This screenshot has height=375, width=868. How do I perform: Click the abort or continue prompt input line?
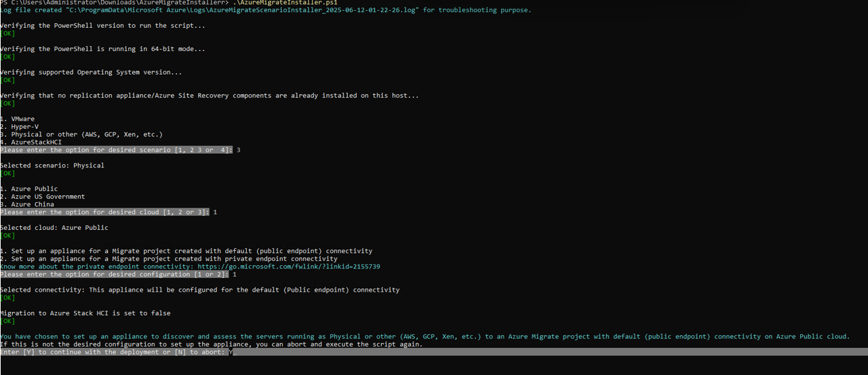(x=434, y=352)
